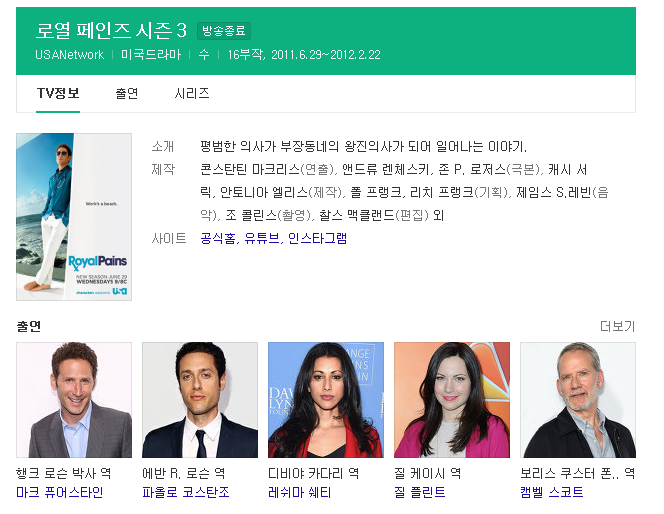The width and height of the screenshot is (664, 514).
Task: Open the TV정보 tab
Action: [x=58, y=93]
